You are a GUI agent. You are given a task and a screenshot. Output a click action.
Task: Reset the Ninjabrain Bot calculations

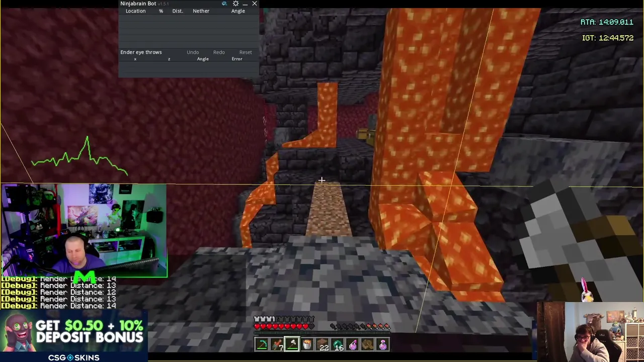point(246,52)
